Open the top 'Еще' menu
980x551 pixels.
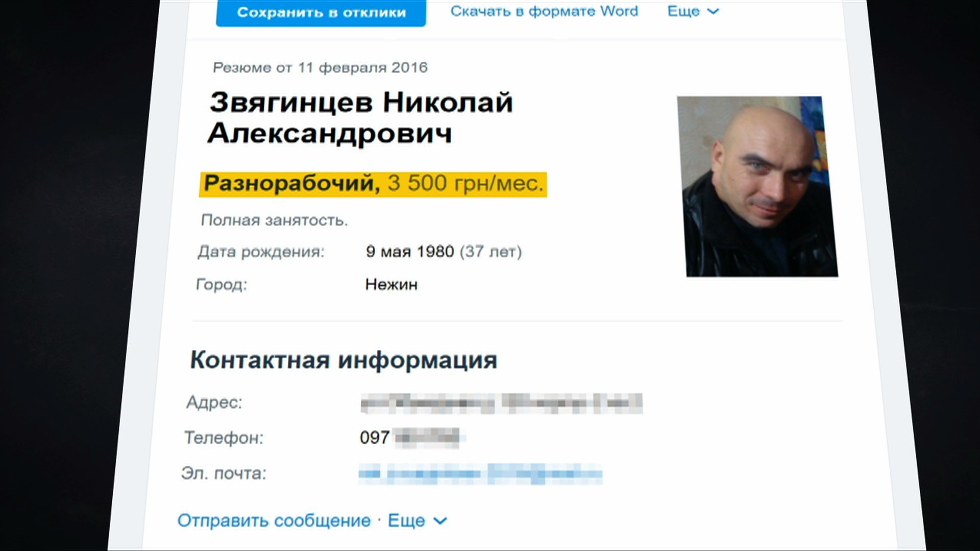[x=693, y=11]
